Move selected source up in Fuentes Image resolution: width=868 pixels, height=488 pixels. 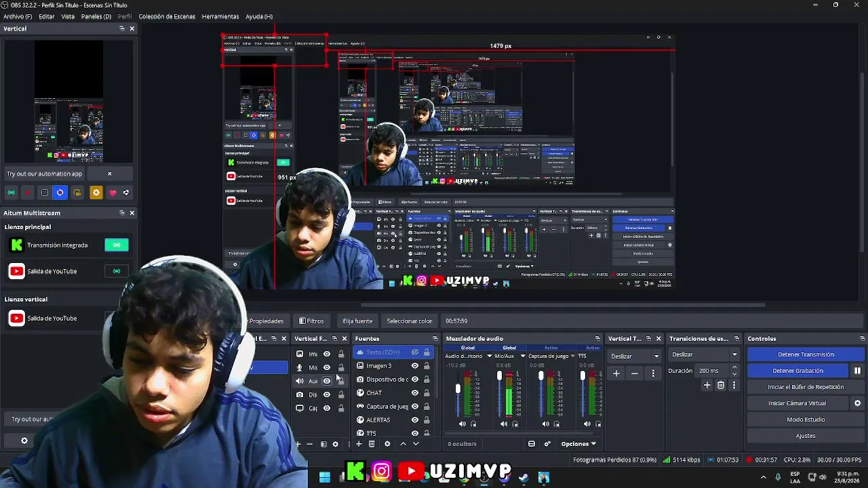point(403,444)
